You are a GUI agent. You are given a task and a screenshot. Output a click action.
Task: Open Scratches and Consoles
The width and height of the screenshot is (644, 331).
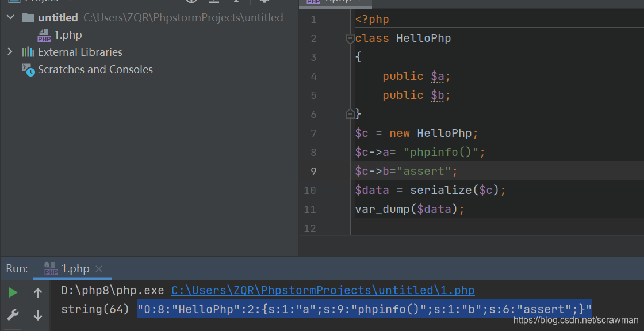95,69
